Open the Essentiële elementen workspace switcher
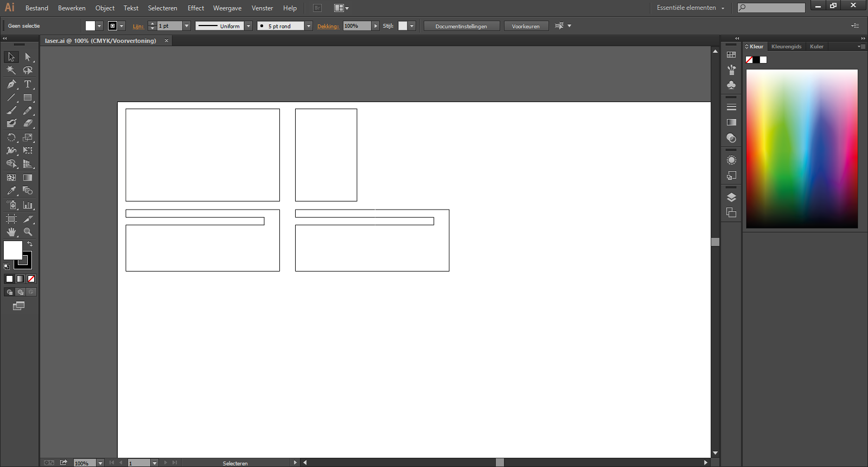Image resolution: width=868 pixels, height=467 pixels. [691, 8]
